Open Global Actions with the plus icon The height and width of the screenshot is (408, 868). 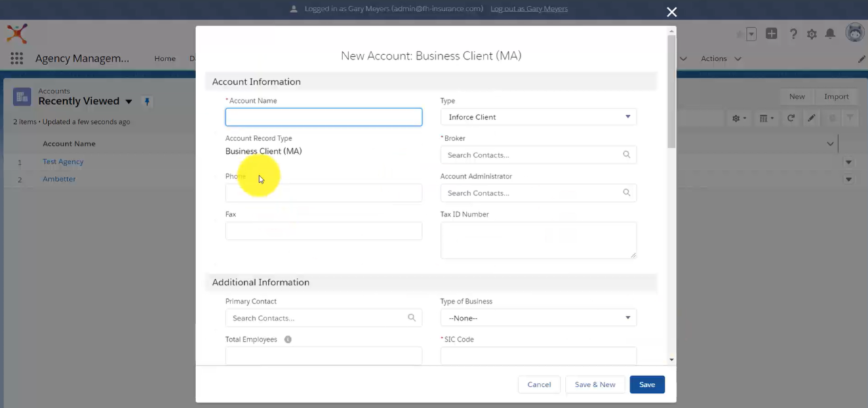click(x=771, y=33)
